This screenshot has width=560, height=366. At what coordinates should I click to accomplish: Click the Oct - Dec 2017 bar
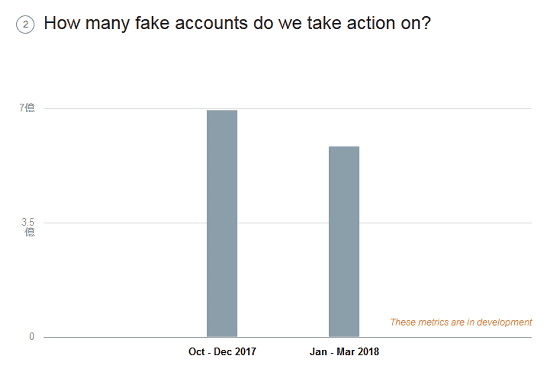tap(222, 224)
